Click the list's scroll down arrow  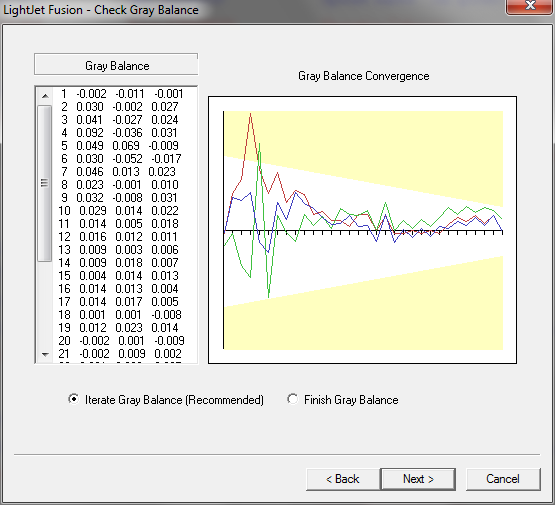[45, 354]
